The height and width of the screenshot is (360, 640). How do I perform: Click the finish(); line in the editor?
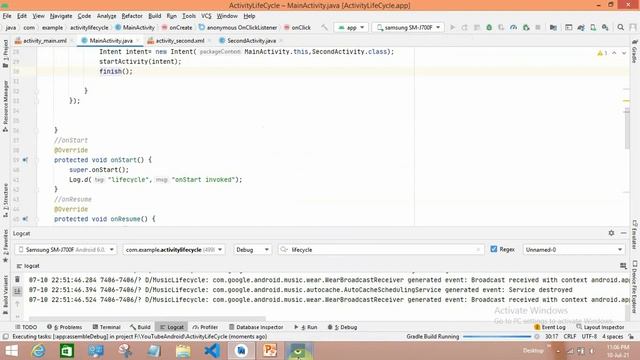click(x=116, y=71)
